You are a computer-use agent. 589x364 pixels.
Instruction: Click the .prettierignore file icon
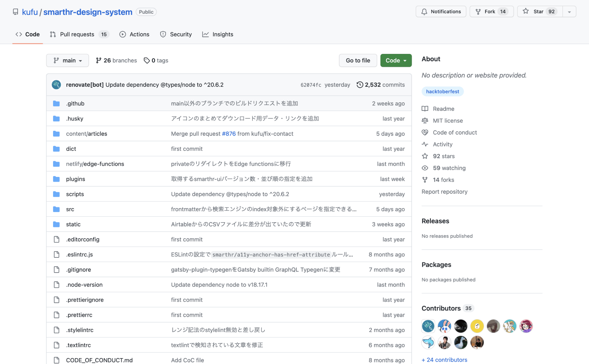[56, 300]
